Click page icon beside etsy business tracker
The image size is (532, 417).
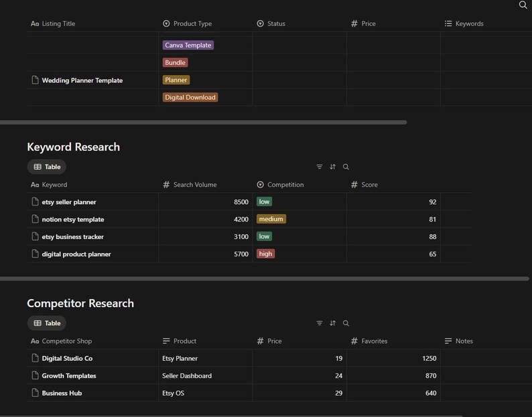click(x=35, y=236)
